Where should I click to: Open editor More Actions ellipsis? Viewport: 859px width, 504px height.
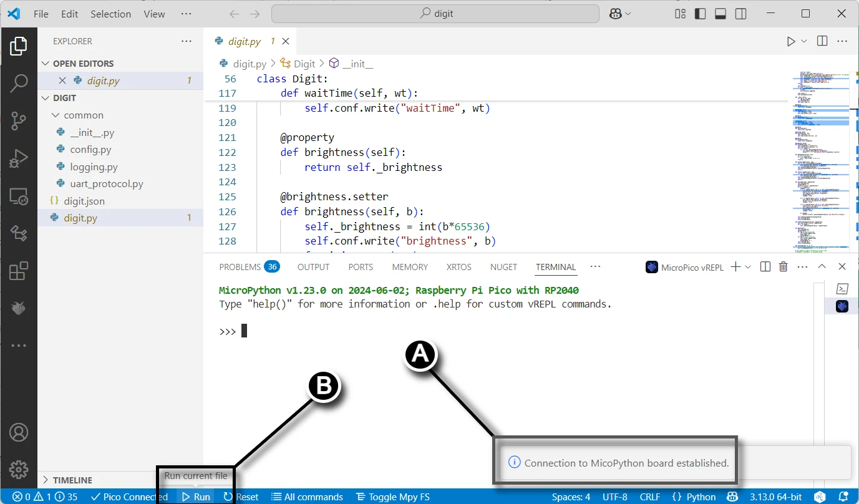pos(842,41)
